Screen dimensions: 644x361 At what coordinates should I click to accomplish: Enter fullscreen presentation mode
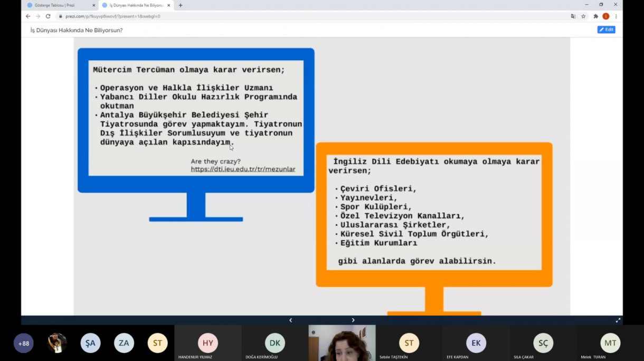coord(618,320)
